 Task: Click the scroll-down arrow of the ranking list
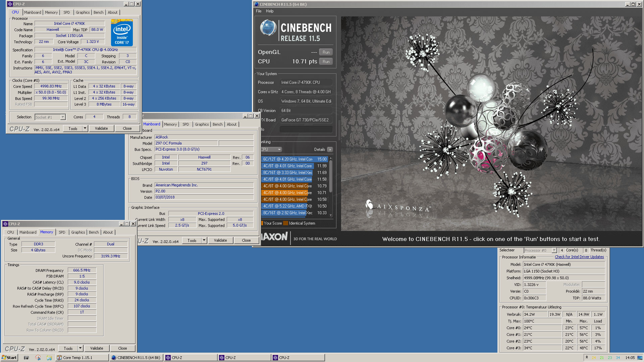point(331,215)
